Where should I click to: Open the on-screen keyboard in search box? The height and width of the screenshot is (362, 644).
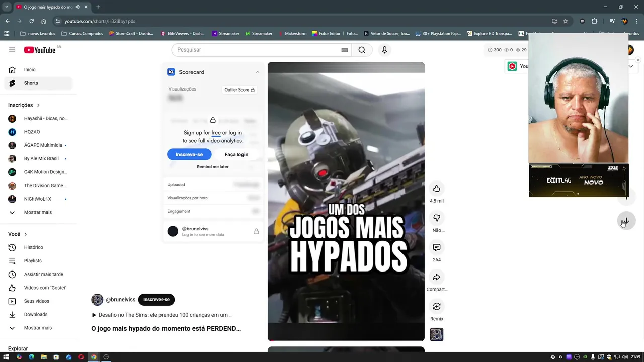click(345, 50)
